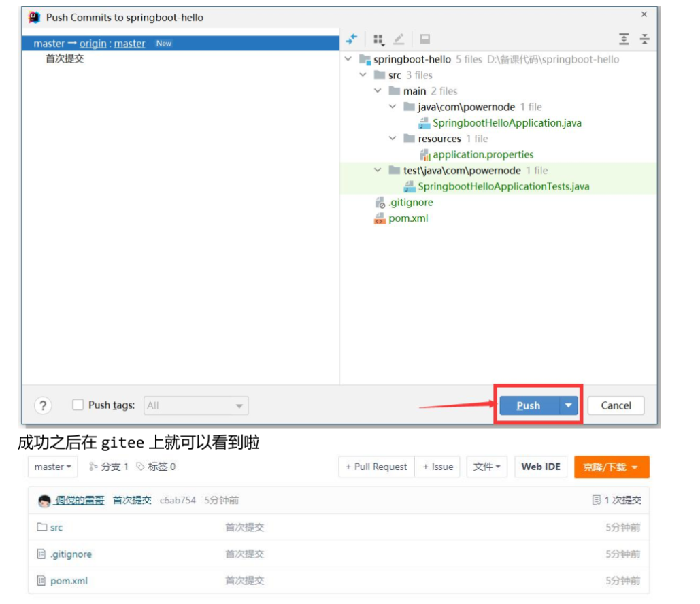The height and width of the screenshot is (604, 700).
Task: Click the Gitee committer avatar image
Action: [44, 501]
